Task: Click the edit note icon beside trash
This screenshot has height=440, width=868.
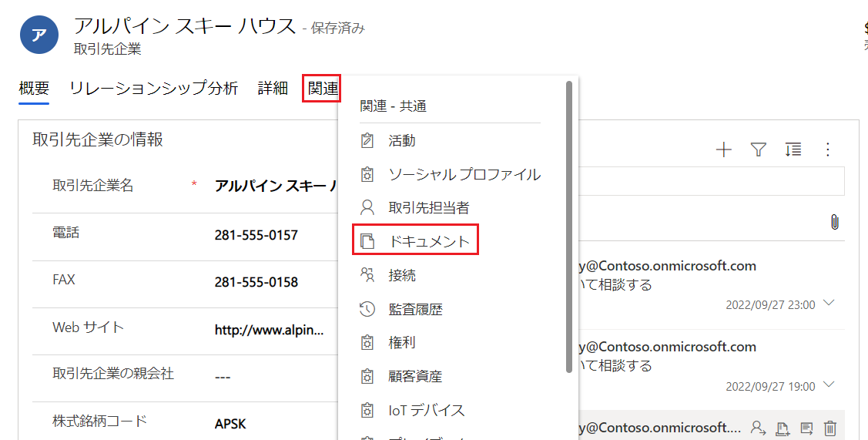Action: click(x=806, y=428)
